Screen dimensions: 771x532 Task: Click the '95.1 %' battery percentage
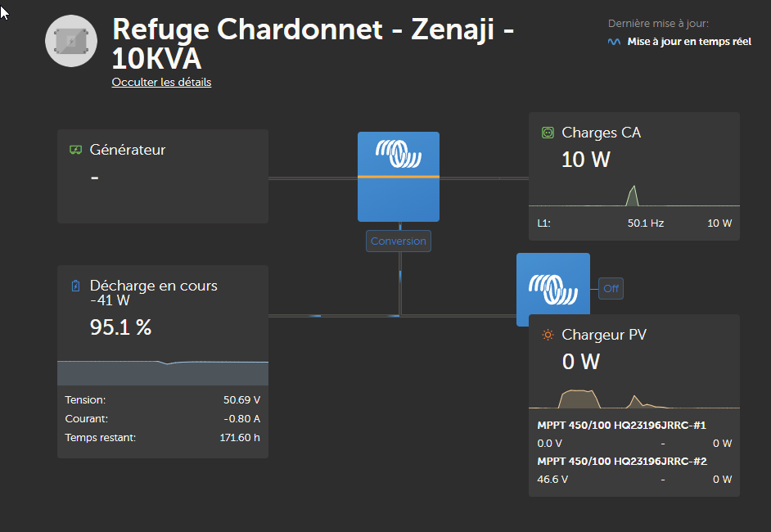point(120,327)
